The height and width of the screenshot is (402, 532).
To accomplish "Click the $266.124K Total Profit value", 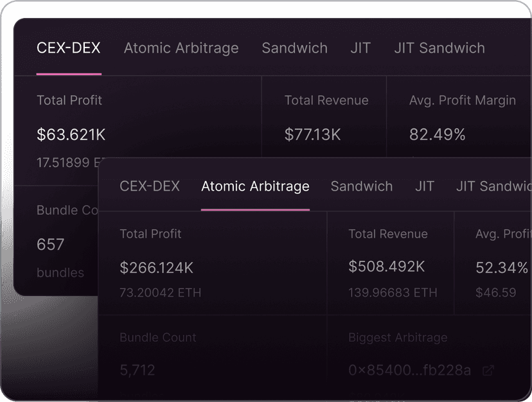I will pos(156,268).
